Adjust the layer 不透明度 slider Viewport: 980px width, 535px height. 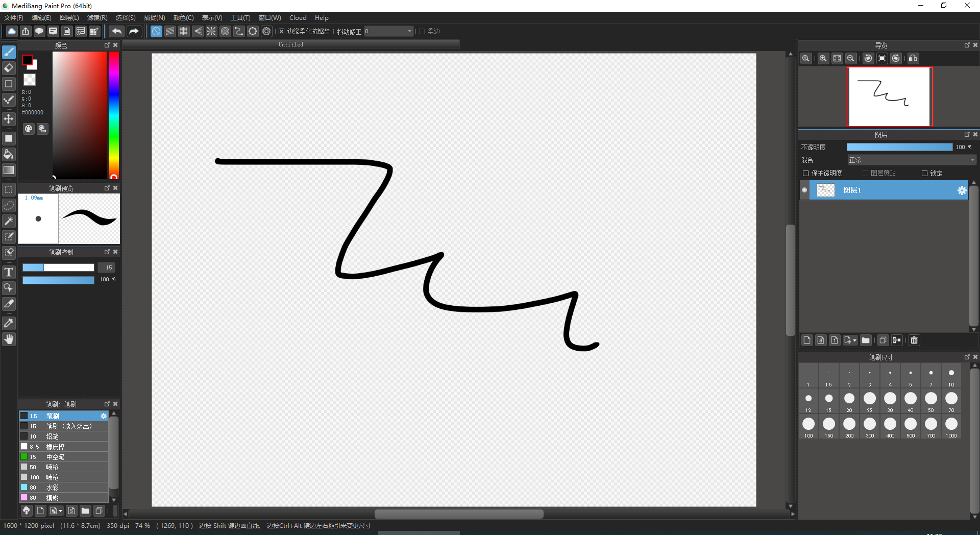(899, 147)
